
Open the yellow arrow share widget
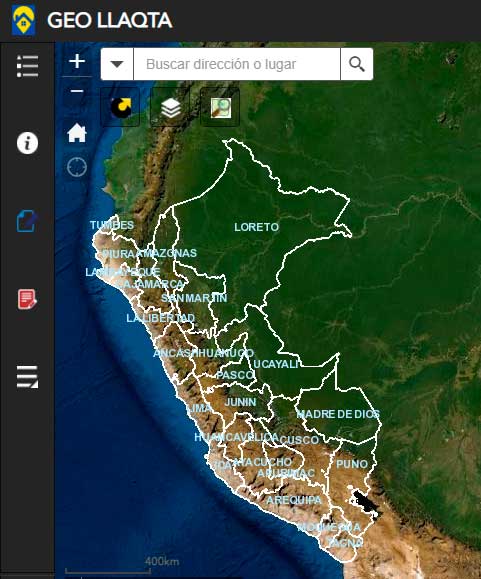click(120, 107)
